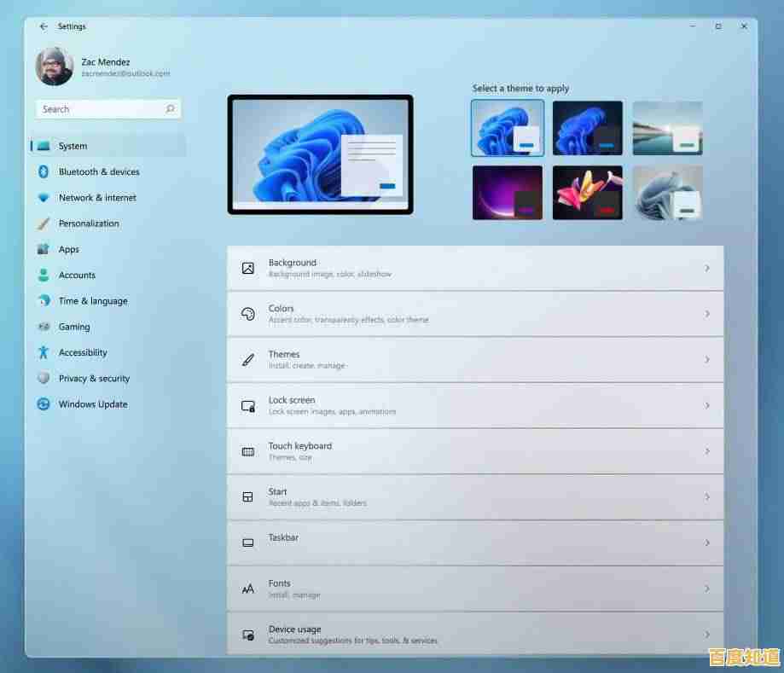Click the back arrow in title bar

point(44,26)
